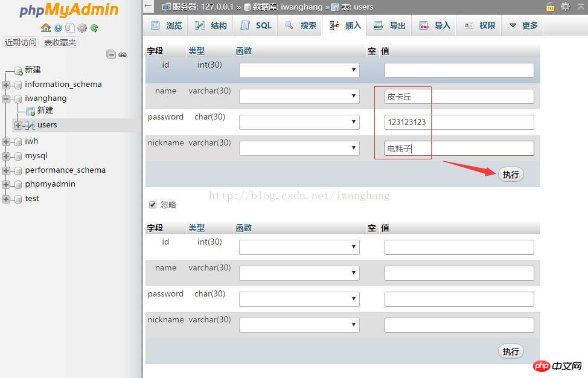
Task: Click first 执行 (Go) button
Action: click(x=511, y=175)
